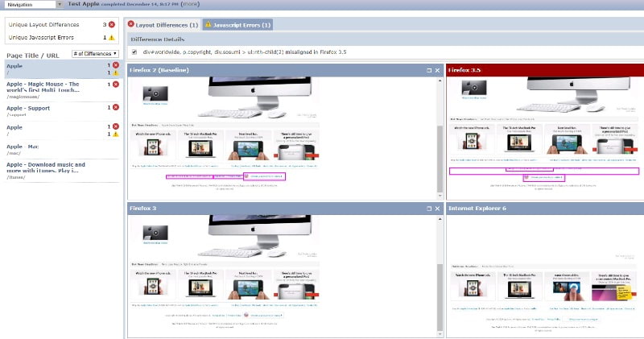Click red error icon on first Apple row
Screen dimensions: 644x339
point(116,65)
